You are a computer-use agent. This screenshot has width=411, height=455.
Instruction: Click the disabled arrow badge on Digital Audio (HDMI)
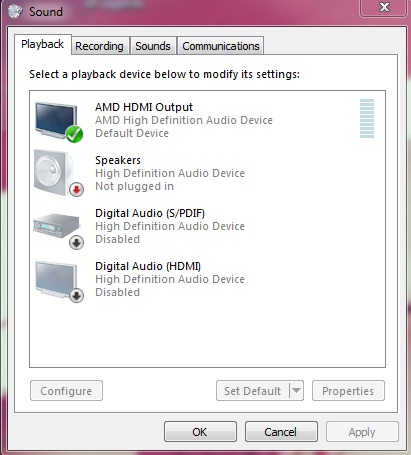tap(76, 296)
